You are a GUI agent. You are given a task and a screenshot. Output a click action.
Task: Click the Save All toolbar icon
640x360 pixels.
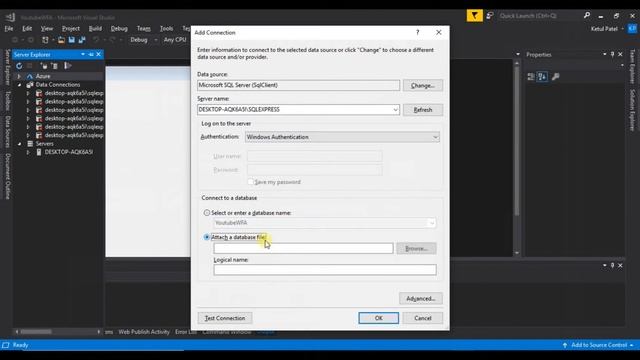pos(82,40)
